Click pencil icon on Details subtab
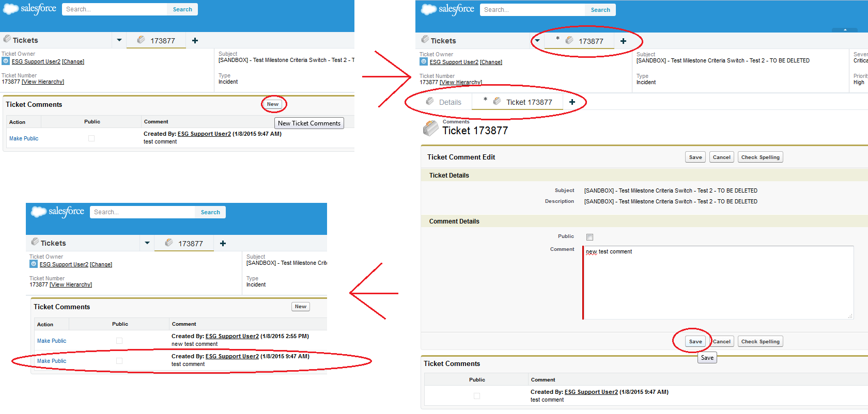The height and width of the screenshot is (414, 868). pos(430,101)
